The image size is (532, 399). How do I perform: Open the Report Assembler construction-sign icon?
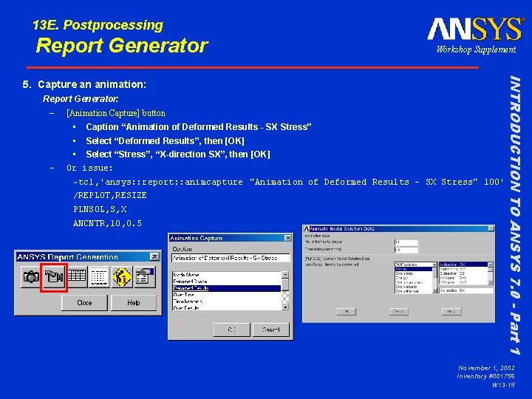[x=122, y=277]
